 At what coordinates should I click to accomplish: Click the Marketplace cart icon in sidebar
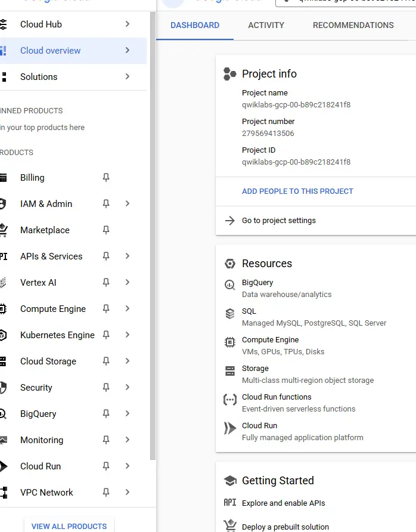click(4, 230)
